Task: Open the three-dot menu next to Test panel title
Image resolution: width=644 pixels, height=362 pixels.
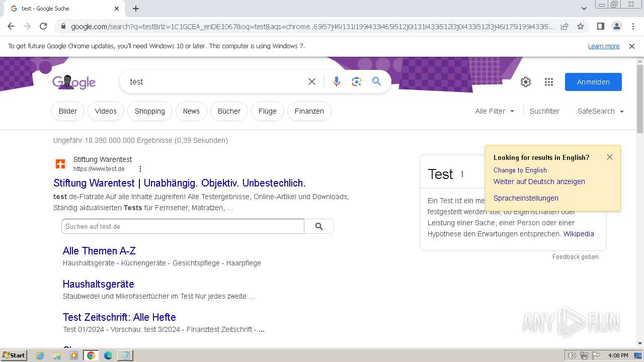Action: (x=462, y=174)
